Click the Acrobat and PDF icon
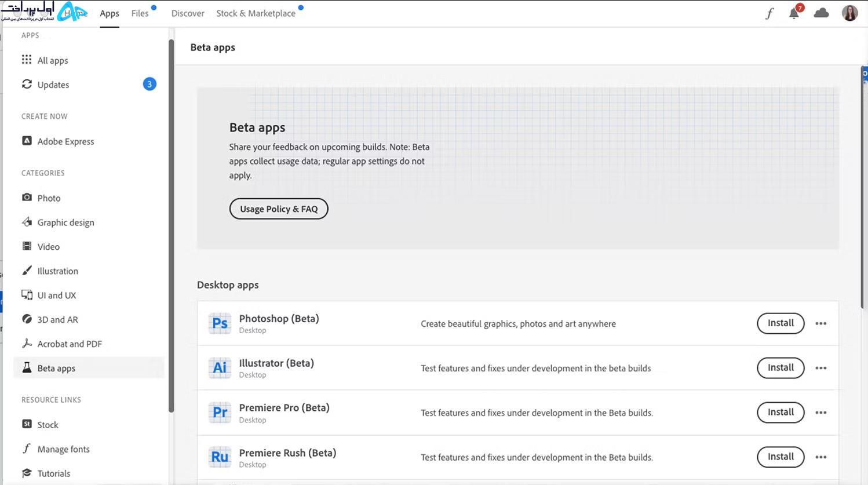Viewport: 868px width, 485px height. tap(27, 344)
